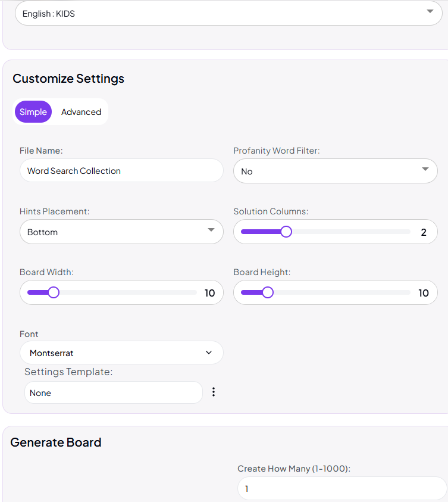Screen dimensions: 448x502
Task: Click the Solution Columns slider track end
Action: (408, 232)
